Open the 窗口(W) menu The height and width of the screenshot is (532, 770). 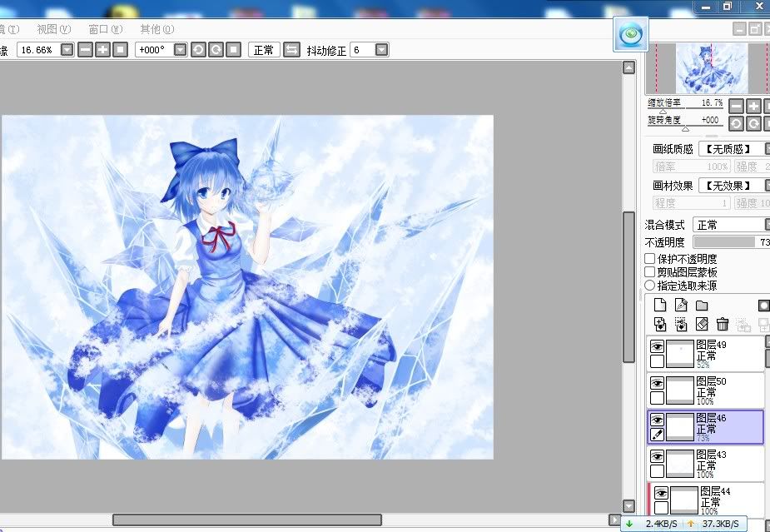tap(106, 29)
